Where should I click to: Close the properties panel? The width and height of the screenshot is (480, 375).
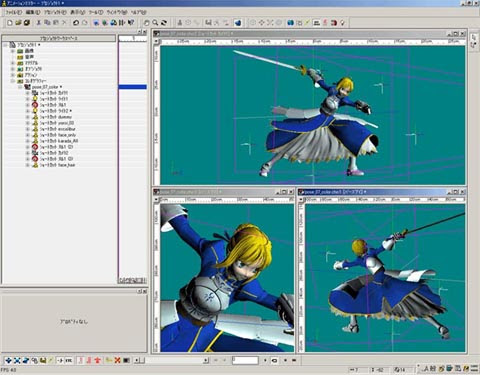pos(145,291)
